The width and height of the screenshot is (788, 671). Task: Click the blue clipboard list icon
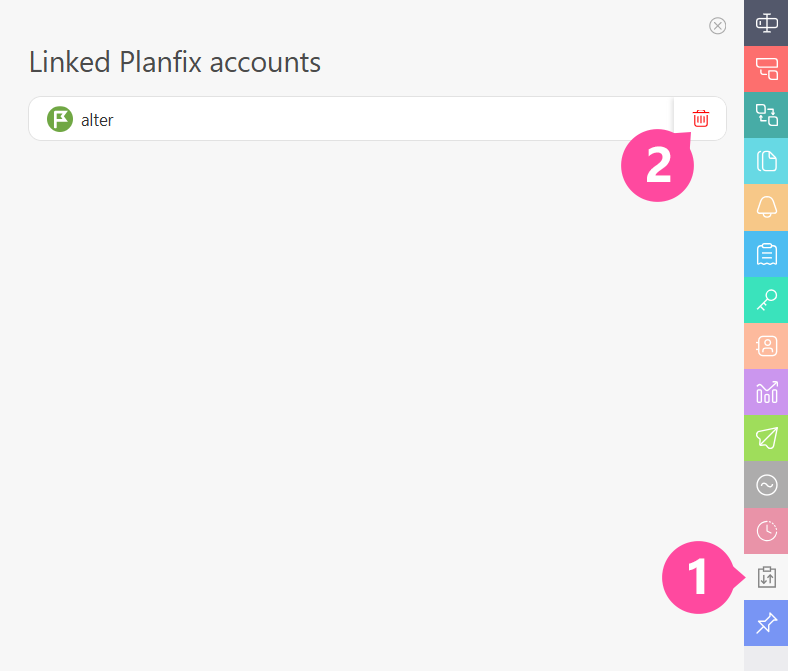tap(766, 254)
